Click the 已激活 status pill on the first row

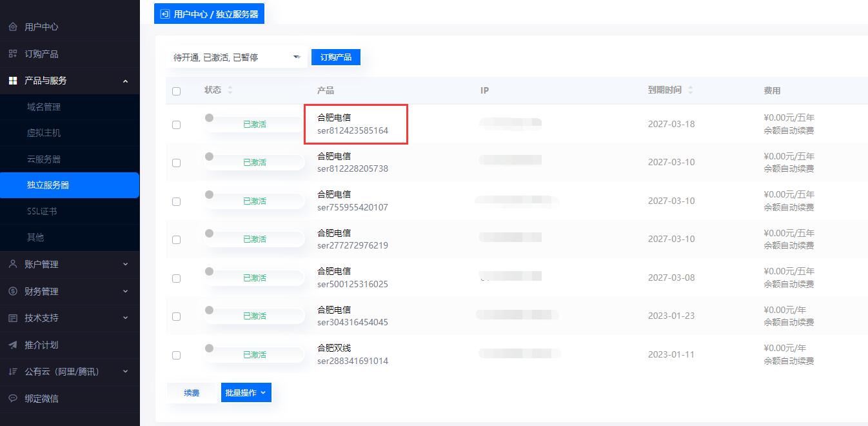(x=255, y=124)
